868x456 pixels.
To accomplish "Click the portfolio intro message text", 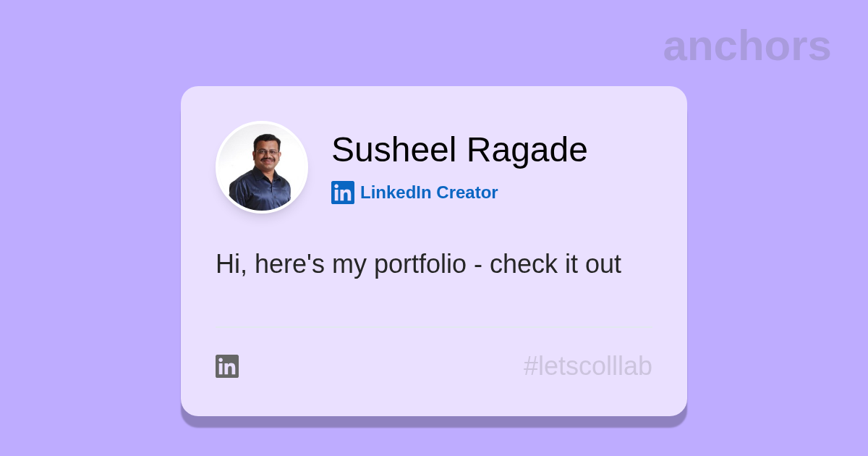I will pyautogui.click(x=418, y=264).
